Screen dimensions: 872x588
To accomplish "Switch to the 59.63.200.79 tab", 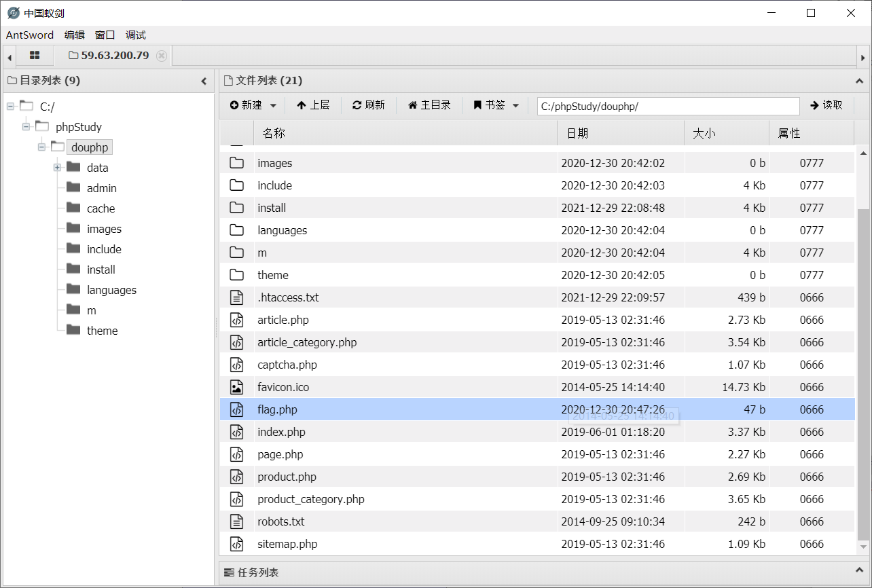I will click(x=115, y=56).
